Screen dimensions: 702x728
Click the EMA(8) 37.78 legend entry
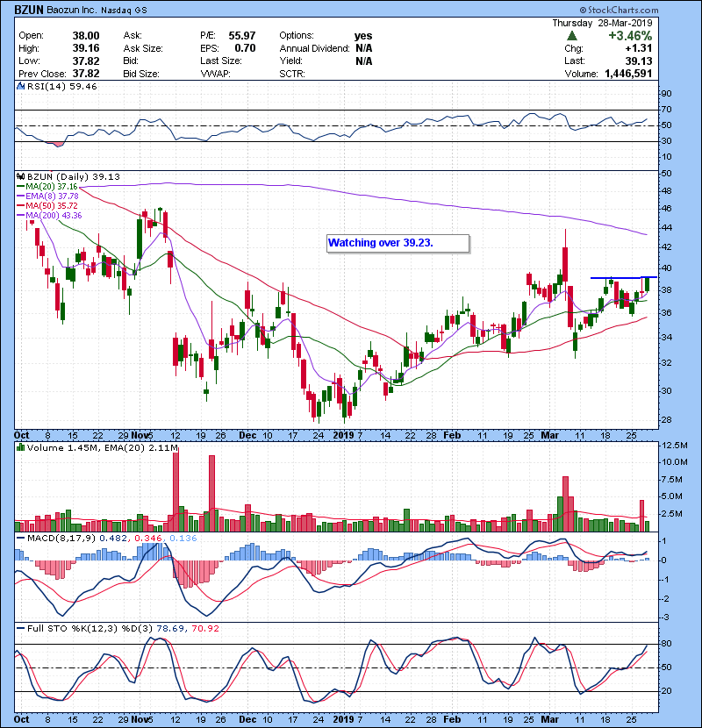pyautogui.click(x=48, y=196)
